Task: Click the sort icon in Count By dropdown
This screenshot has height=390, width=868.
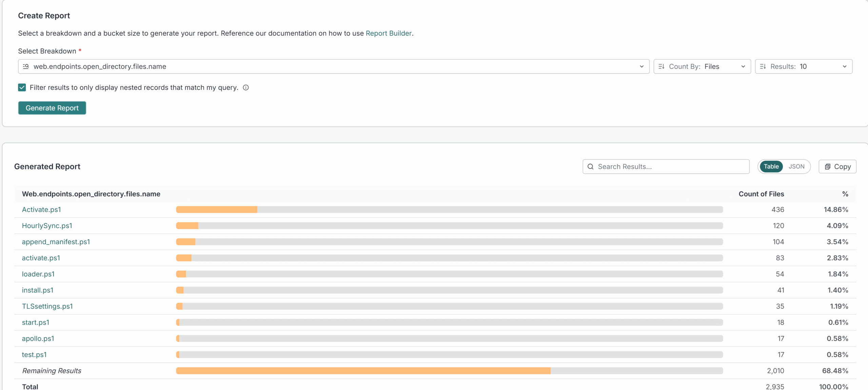Action: (x=661, y=67)
